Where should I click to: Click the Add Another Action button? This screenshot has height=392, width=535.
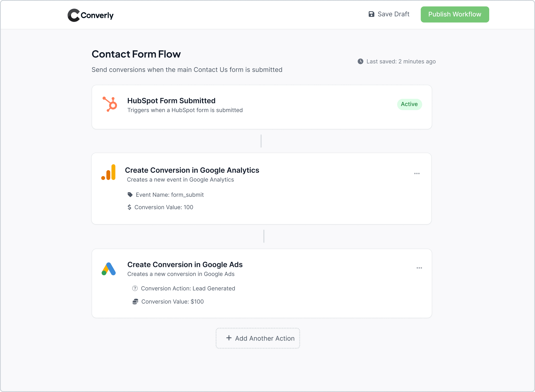[258, 338]
